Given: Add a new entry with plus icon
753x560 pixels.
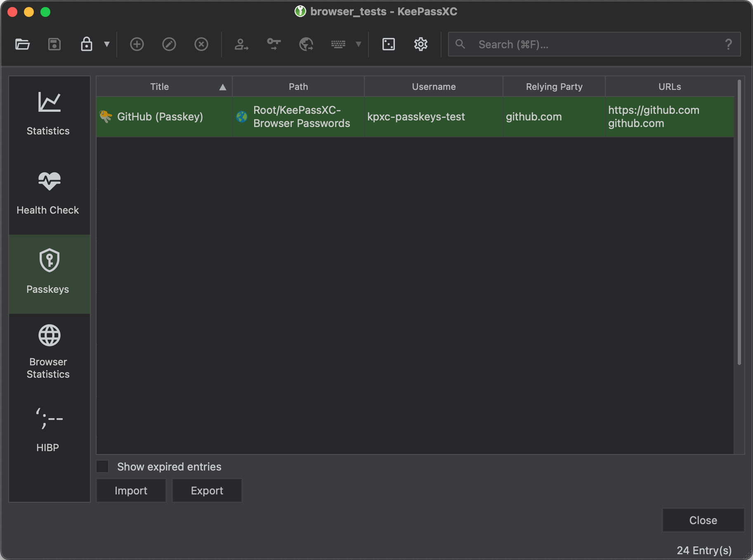Looking at the screenshot, I should coord(137,44).
